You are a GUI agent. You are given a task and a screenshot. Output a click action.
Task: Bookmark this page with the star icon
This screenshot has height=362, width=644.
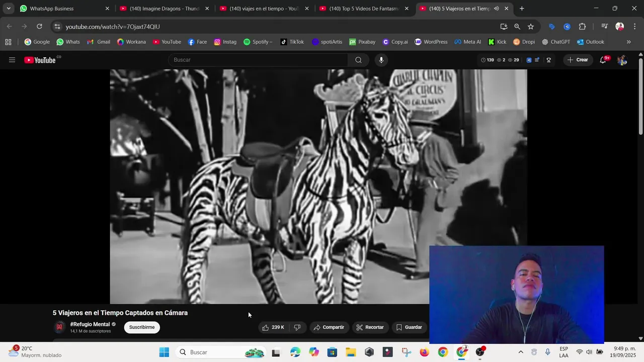[531, 27]
